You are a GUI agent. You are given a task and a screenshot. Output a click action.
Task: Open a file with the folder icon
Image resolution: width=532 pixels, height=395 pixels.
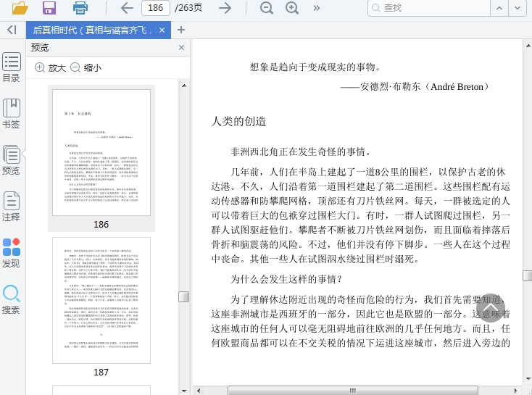[x=20, y=8]
